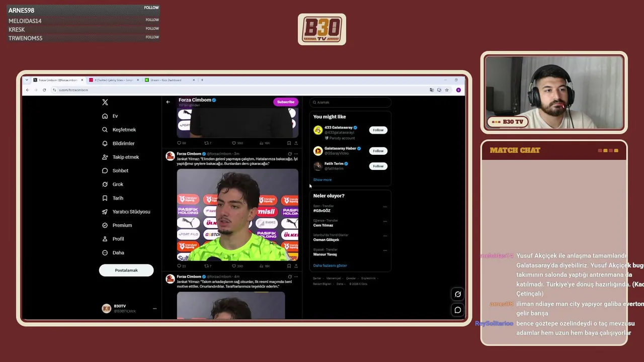Follow the Fatih Terim account

click(x=378, y=166)
